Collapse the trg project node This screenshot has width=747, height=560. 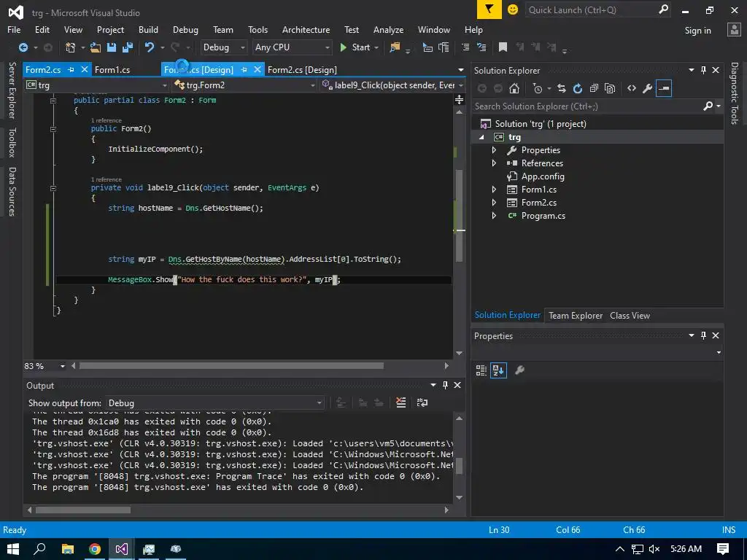click(x=481, y=137)
